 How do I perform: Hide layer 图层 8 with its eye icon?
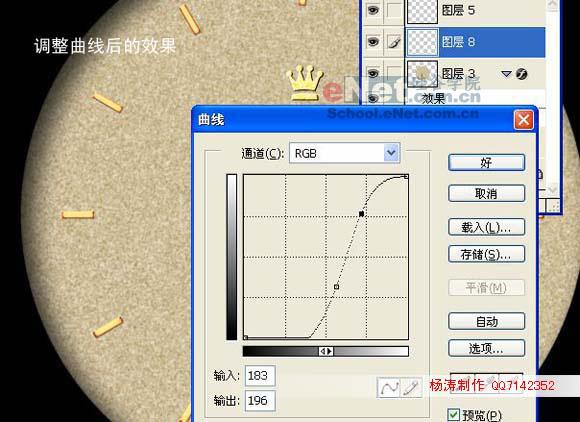point(373,42)
